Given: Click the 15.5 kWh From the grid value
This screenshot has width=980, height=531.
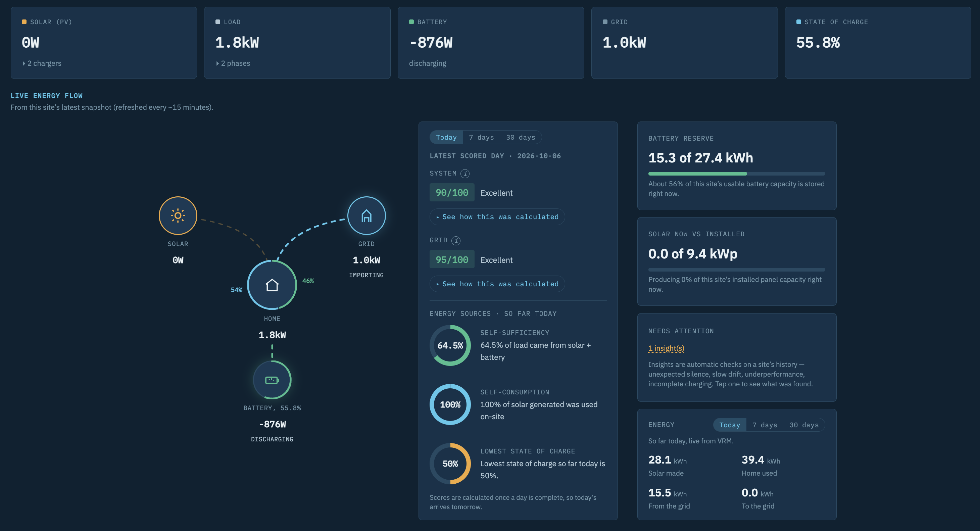Looking at the screenshot, I should 667,493.
